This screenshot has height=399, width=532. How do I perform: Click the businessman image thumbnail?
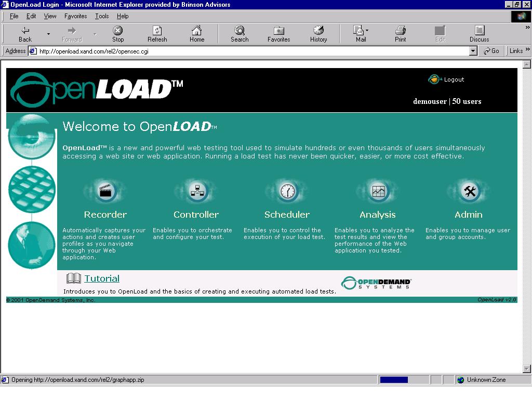[32, 245]
